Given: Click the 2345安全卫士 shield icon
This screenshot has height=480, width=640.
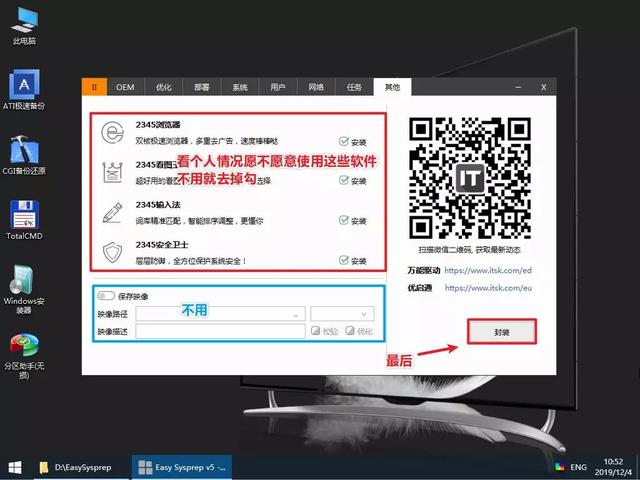Looking at the screenshot, I should (x=113, y=252).
